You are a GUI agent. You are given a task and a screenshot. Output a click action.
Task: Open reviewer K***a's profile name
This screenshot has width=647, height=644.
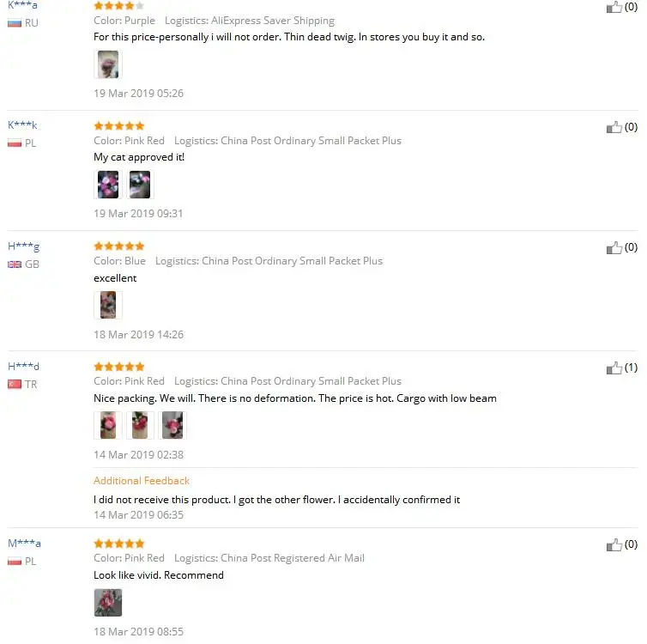pyautogui.click(x=22, y=5)
